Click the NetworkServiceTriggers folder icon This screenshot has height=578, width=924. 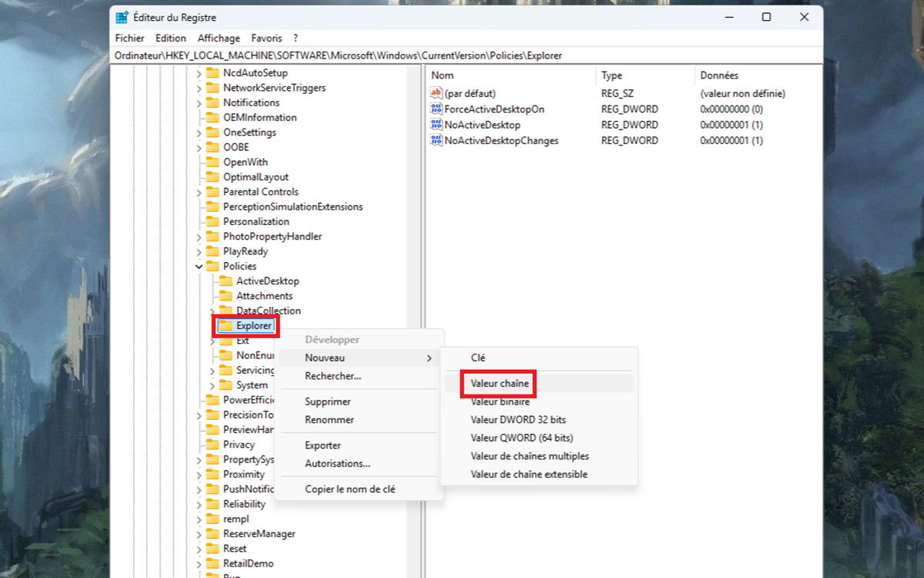[213, 88]
